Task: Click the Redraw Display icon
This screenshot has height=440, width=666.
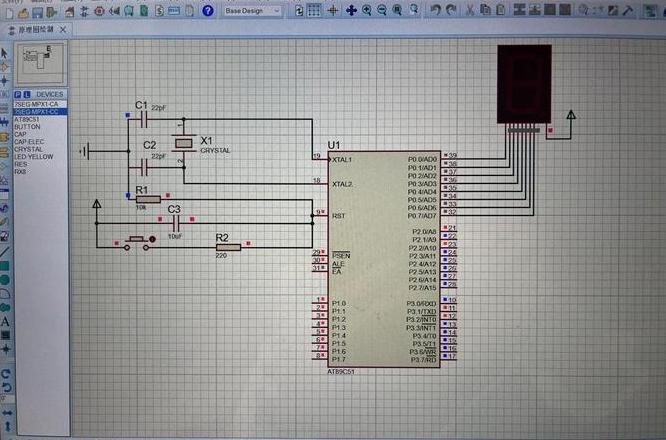Action: point(299,11)
